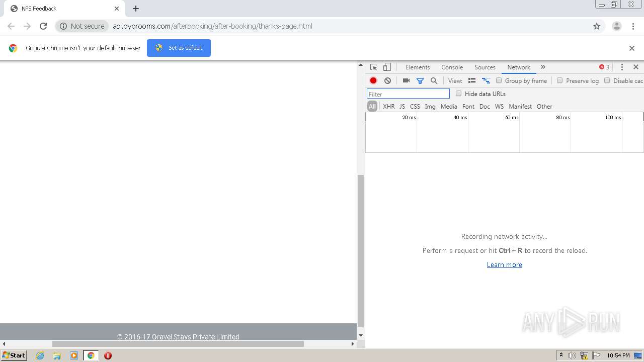644x362 pixels.
Task: Click the scroll left arrow
Action: 4,344
